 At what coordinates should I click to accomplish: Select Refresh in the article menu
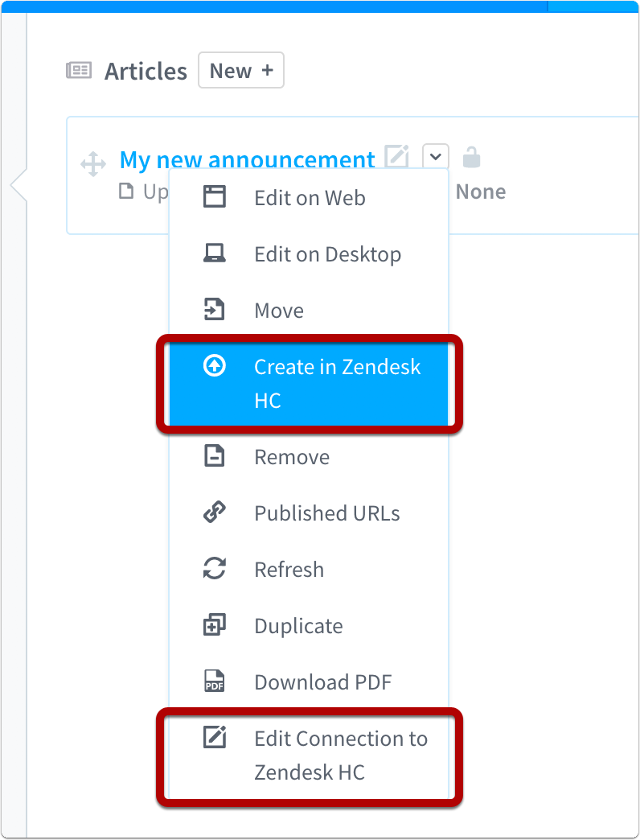[x=309, y=570]
